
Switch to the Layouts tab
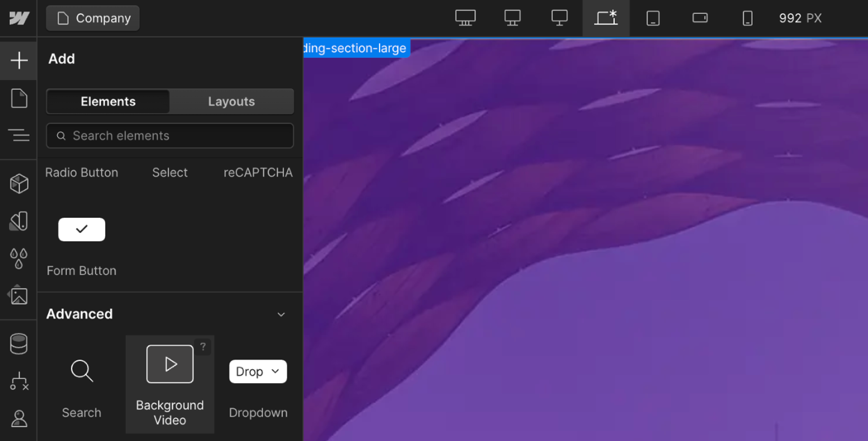232,102
